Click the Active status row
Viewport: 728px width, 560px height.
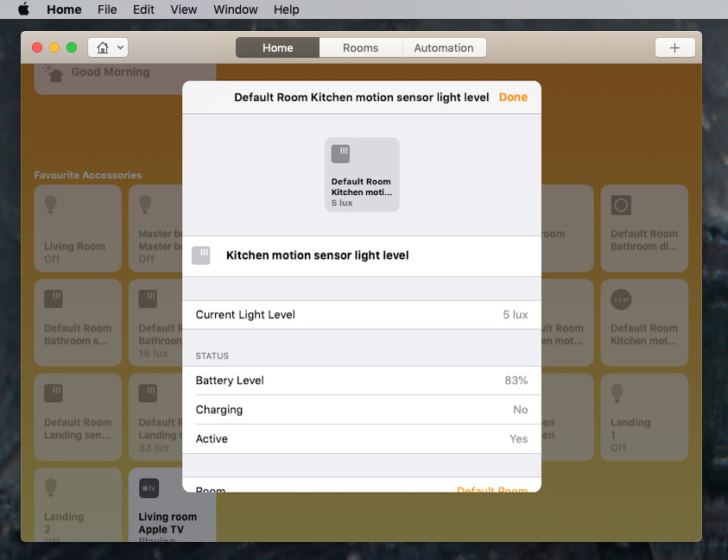coord(362,439)
